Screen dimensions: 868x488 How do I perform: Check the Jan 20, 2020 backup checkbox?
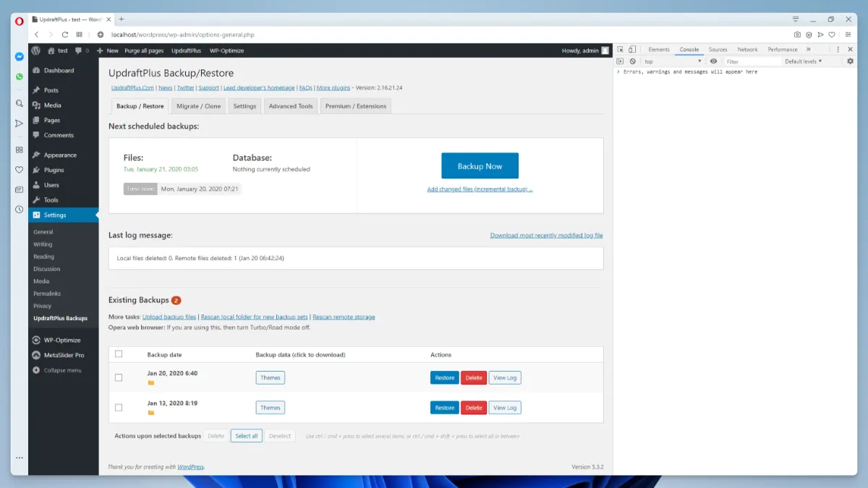pyautogui.click(x=119, y=377)
